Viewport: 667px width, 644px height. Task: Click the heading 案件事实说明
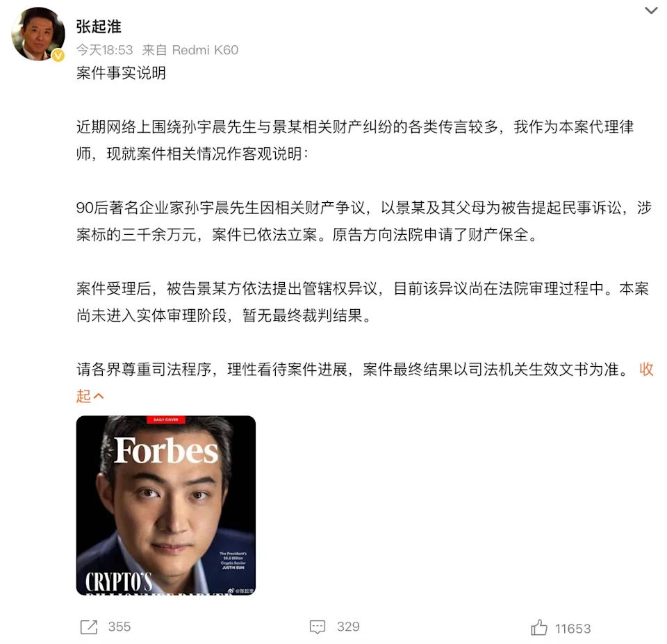[121, 73]
